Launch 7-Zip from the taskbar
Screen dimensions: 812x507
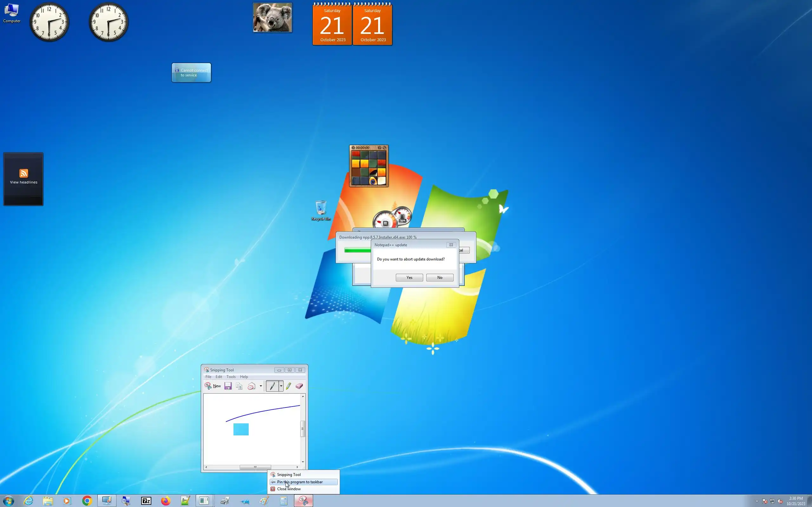click(146, 501)
